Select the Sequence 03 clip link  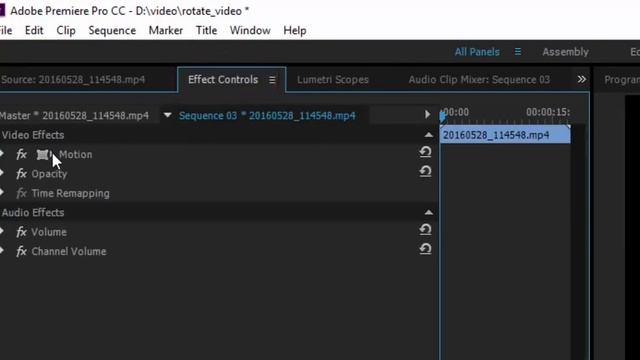coord(267,116)
